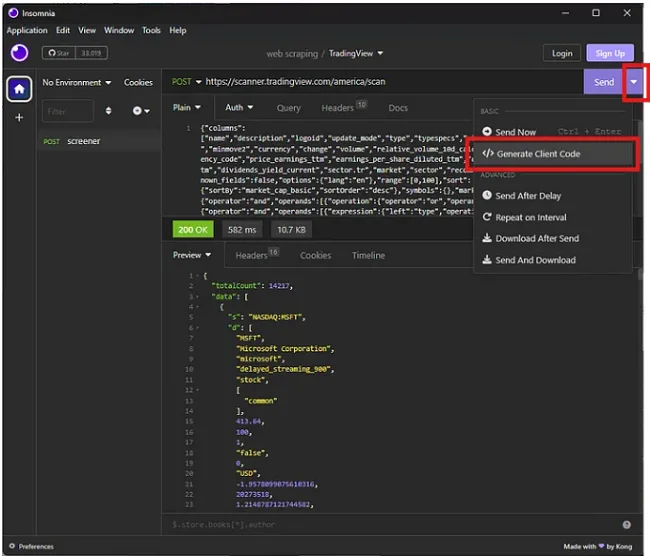The image size is (650, 557).
Task: Select Repeat on Interval option
Action: coord(553,217)
